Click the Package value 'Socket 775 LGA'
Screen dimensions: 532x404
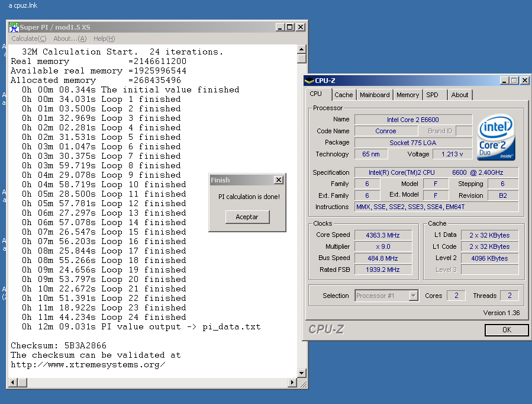coord(413,143)
